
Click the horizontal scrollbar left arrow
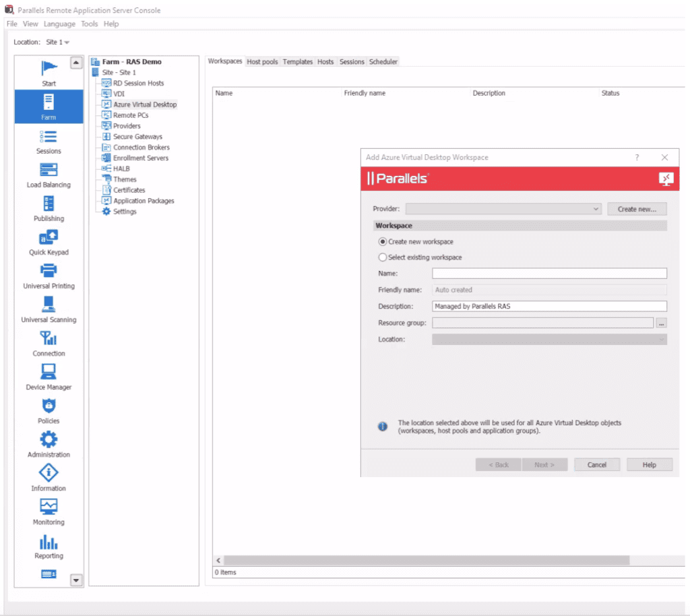click(218, 561)
